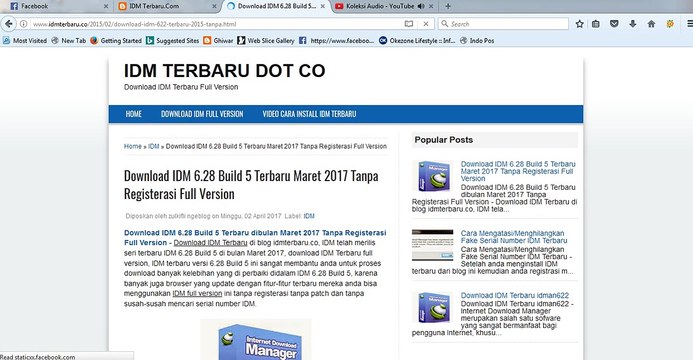Open the Pocket icon in toolbar
Viewport: 693px width, 360px height.
(x=614, y=24)
